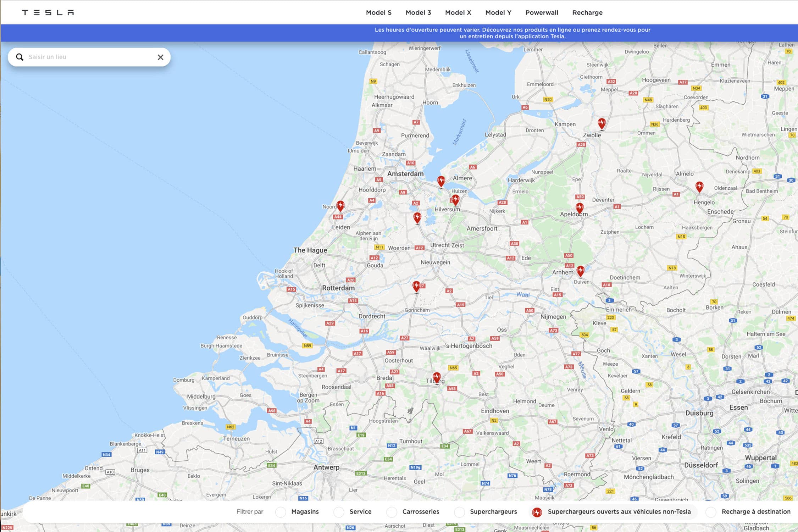The height and width of the screenshot is (532, 798).
Task: Click the Bruges label on map
Action: [x=140, y=470]
